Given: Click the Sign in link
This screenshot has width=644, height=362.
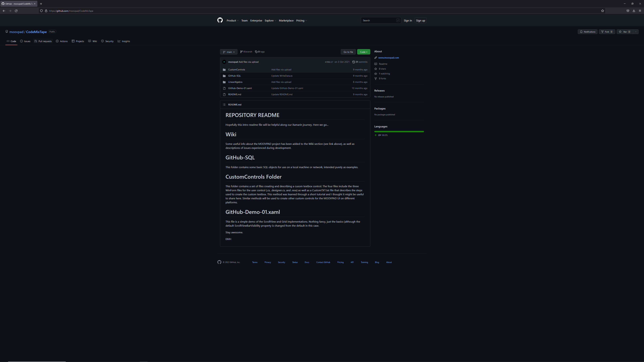Looking at the screenshot, I should (408, 20).
